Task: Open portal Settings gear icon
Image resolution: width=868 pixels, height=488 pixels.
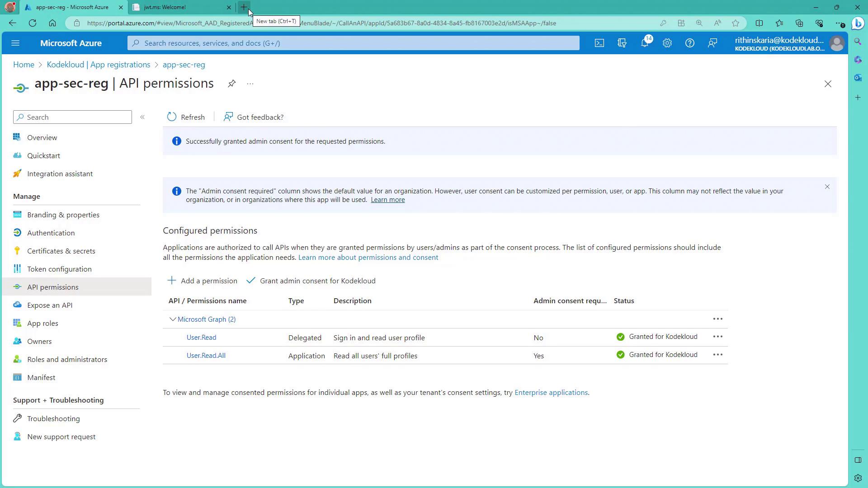Action: point(667,43)
